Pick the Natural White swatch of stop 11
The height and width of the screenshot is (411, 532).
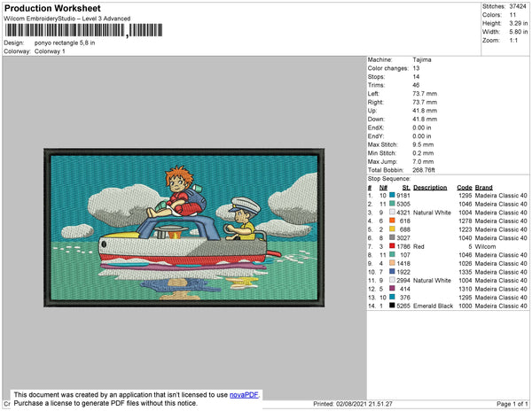click(x=392, y=280)
